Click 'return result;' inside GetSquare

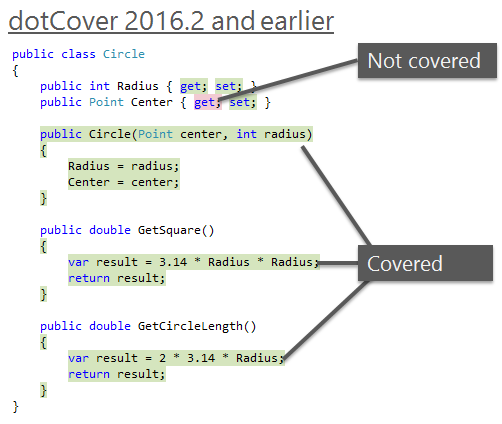pyautogui.click(x=117, y=278)
